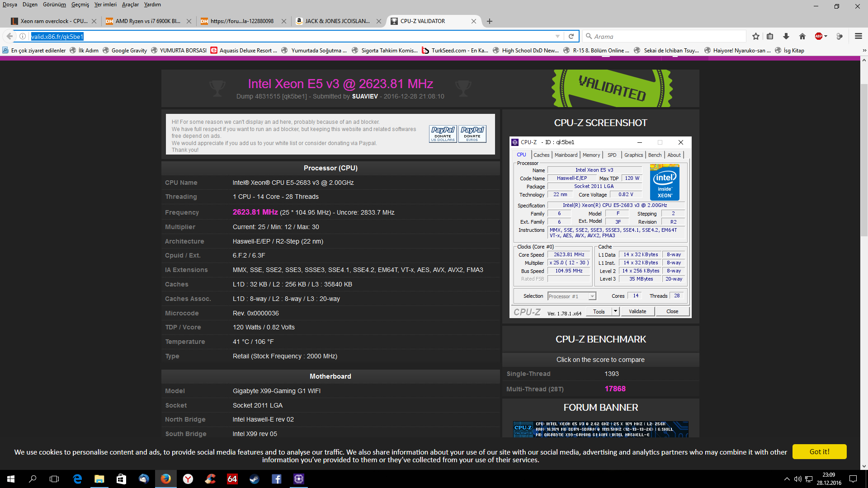The width and height of the screenshot is (868, 488).
Task: Open the Yer imleri menu
Action: tap(105, 5)
